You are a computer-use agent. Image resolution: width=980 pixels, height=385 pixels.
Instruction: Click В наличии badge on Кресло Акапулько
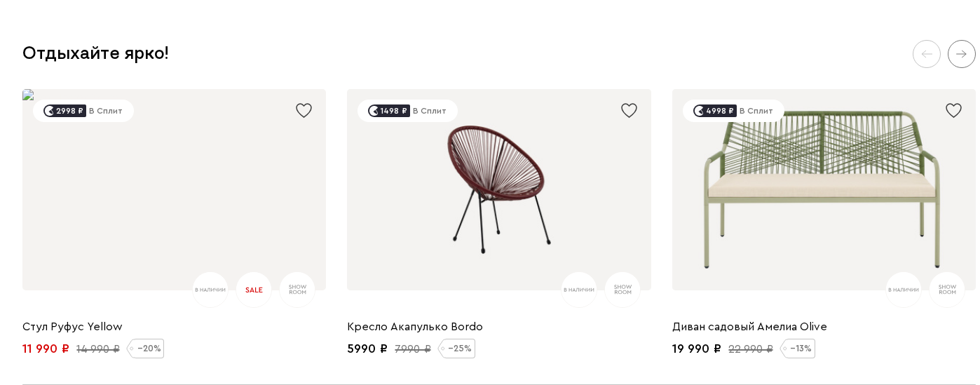pos(579,290)
